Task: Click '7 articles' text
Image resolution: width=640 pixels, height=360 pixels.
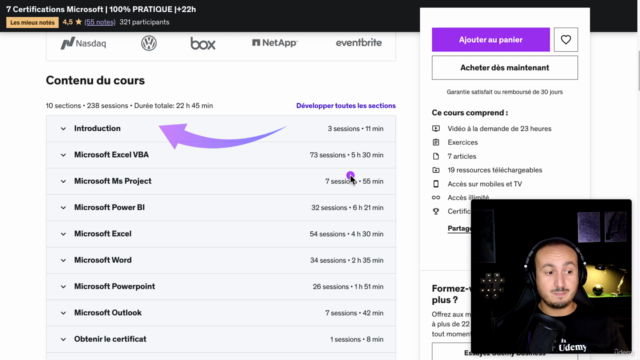Action: [x=462, y=156]
